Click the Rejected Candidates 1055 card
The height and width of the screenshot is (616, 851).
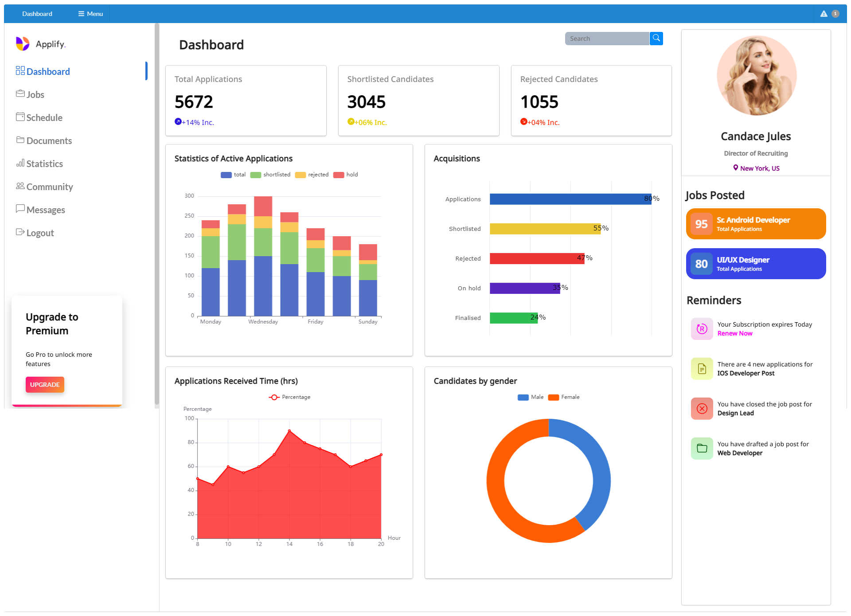click(x=591, y=101)
